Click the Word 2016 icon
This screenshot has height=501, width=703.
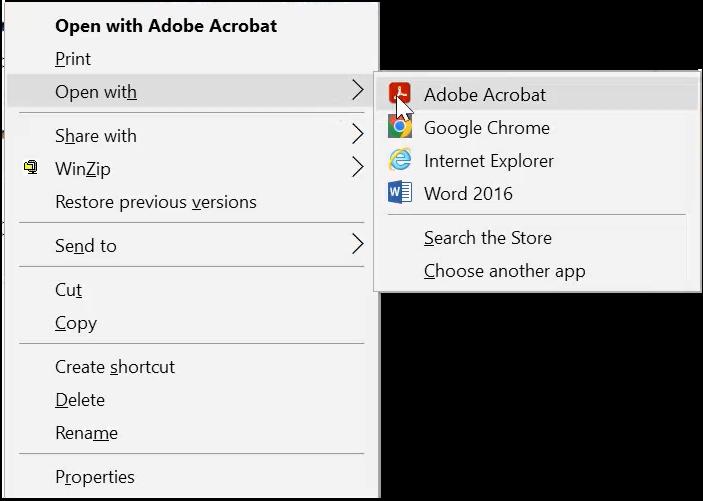click(x=399, y=193)
